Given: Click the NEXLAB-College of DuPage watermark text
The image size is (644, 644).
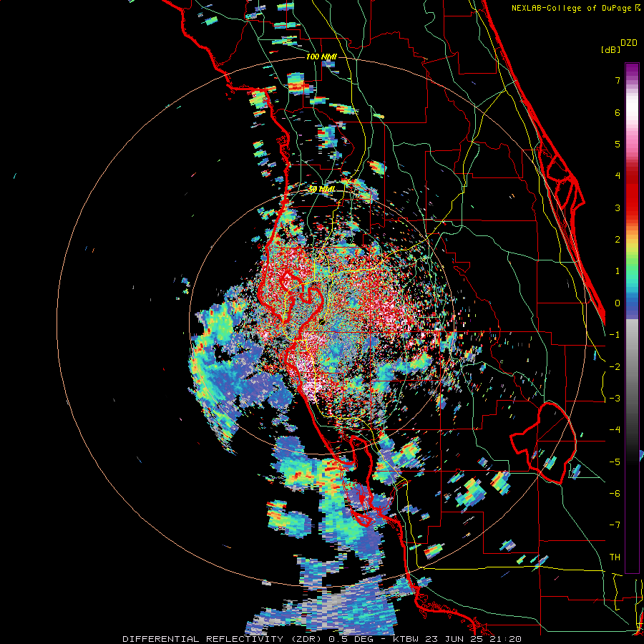Looking at the screenshot, I should click(576, 8).
